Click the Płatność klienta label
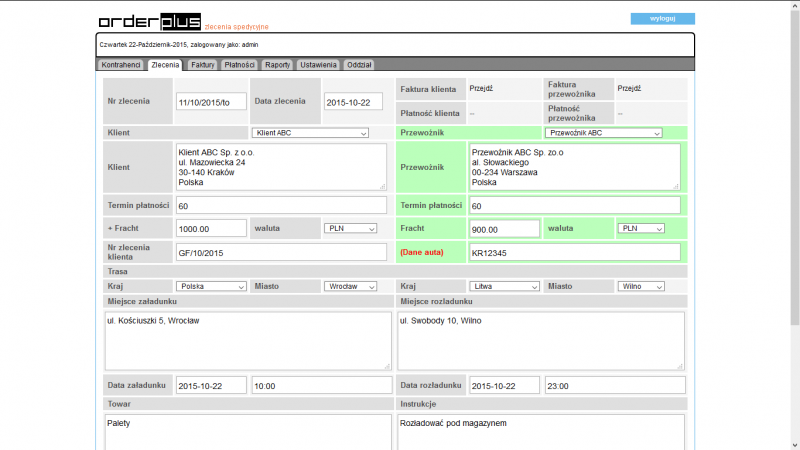 [430, 113]
